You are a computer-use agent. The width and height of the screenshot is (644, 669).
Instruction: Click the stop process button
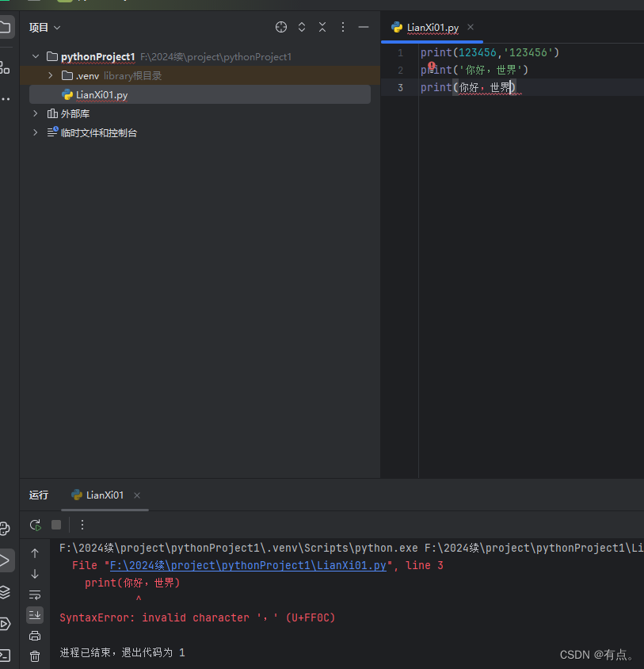pyautogui.click(x=56, y=525)
